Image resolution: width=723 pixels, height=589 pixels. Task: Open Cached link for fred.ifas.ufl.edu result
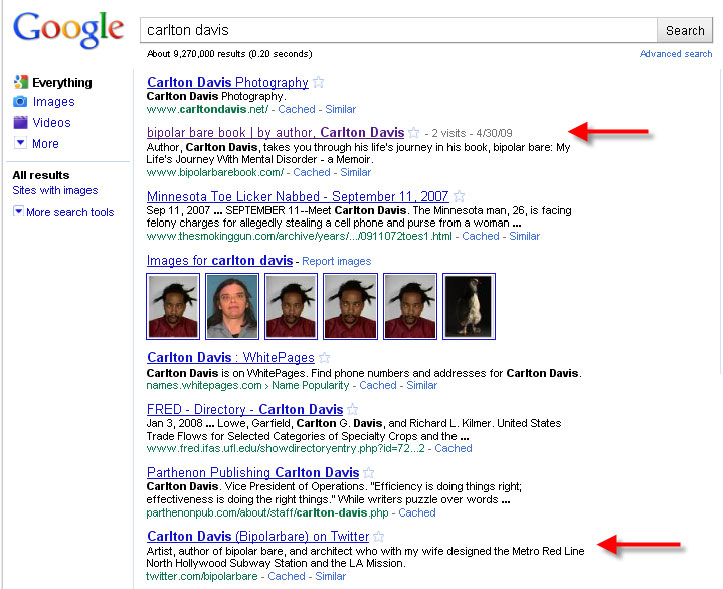click(453, 448)
